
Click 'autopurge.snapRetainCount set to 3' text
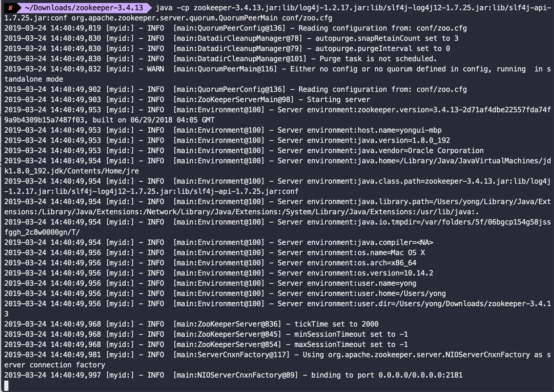[387, 38]
